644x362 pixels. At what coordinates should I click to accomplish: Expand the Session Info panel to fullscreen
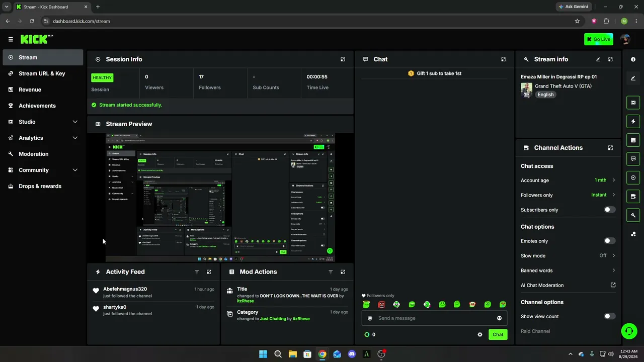343,59
